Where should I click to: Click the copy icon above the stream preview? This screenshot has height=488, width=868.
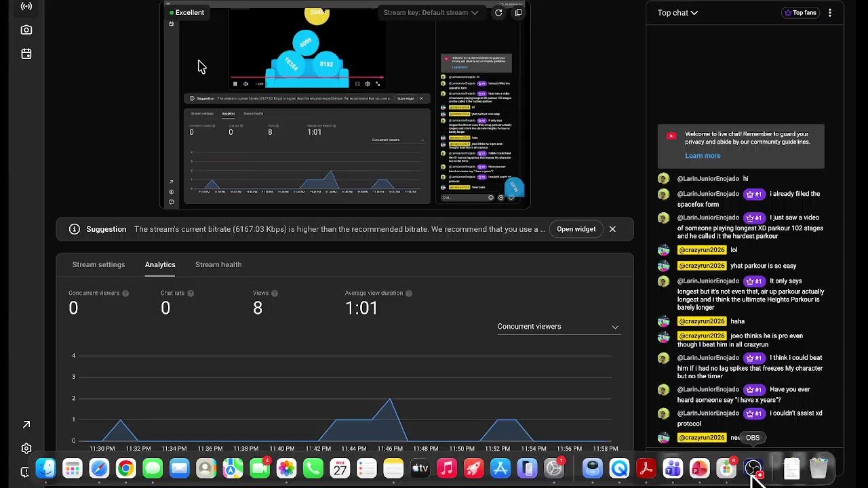point(519,12)
